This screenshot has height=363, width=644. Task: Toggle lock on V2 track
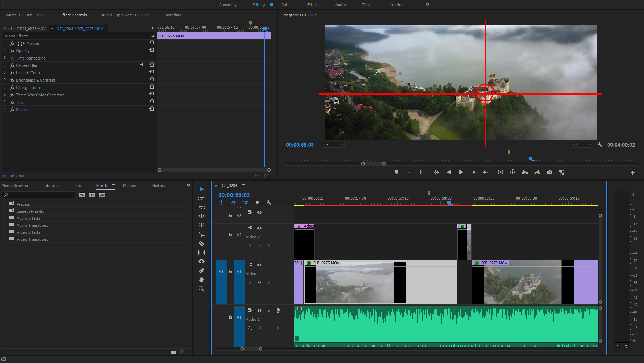click(231, 235)
